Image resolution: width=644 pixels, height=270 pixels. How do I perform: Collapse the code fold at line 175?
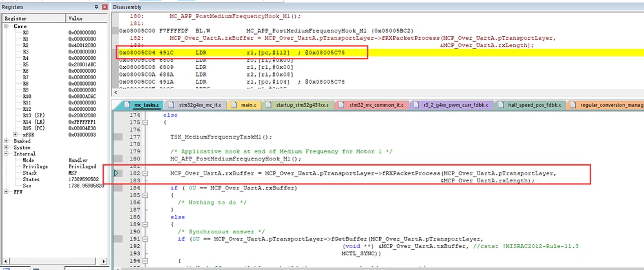pos(145,122)
